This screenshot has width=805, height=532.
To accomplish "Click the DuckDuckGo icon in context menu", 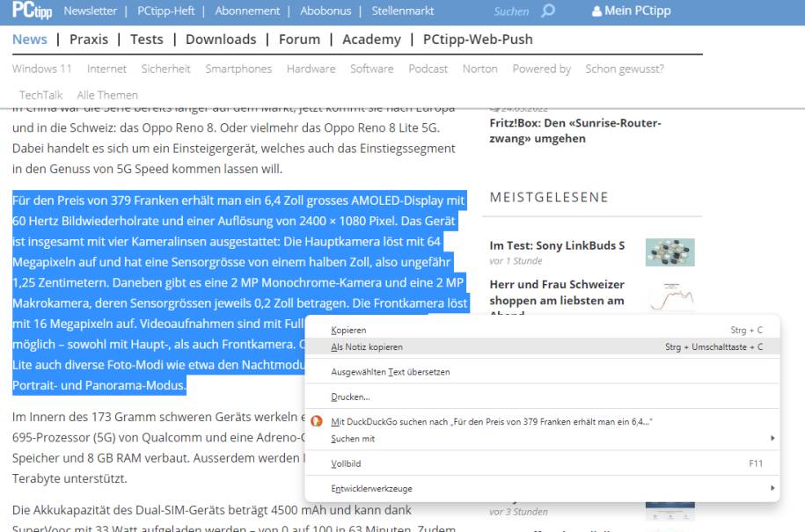I will tap(317, 421).
